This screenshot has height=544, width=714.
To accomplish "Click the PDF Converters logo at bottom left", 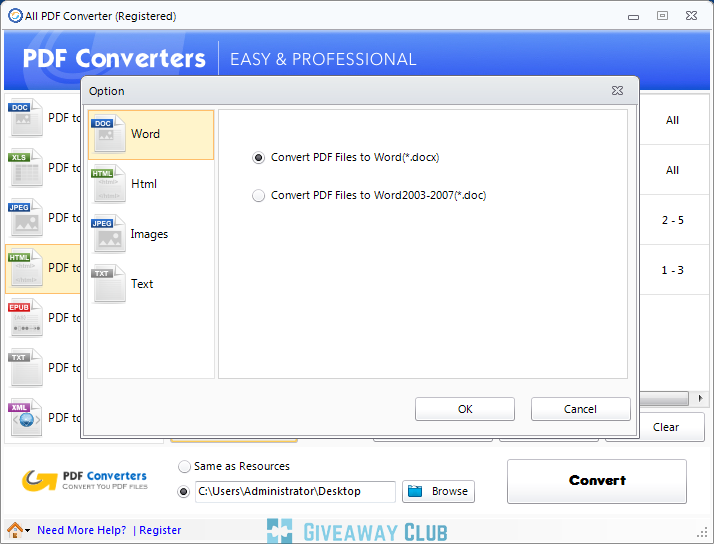I will [85, 481].
